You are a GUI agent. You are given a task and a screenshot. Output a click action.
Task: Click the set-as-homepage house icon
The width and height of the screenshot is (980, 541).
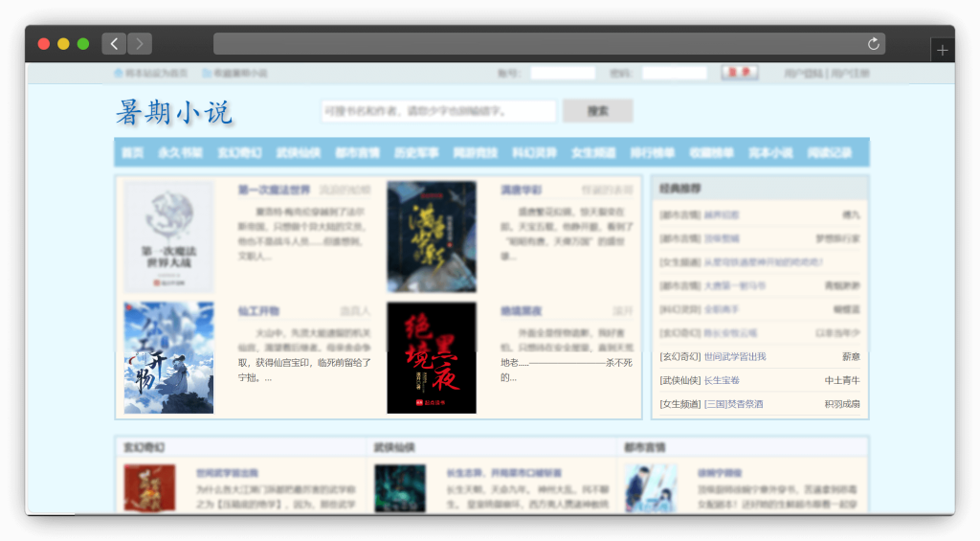118,73
